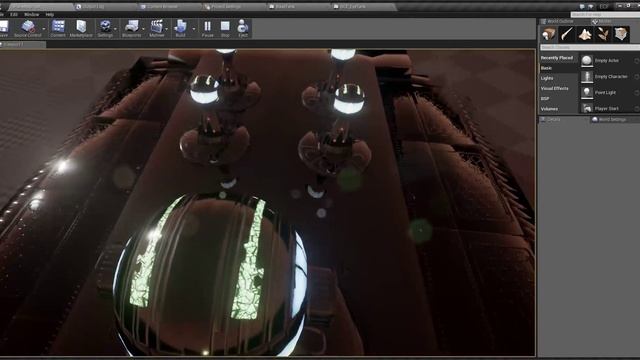Expand the Build options dropdown arrow

tap(193, 29)
